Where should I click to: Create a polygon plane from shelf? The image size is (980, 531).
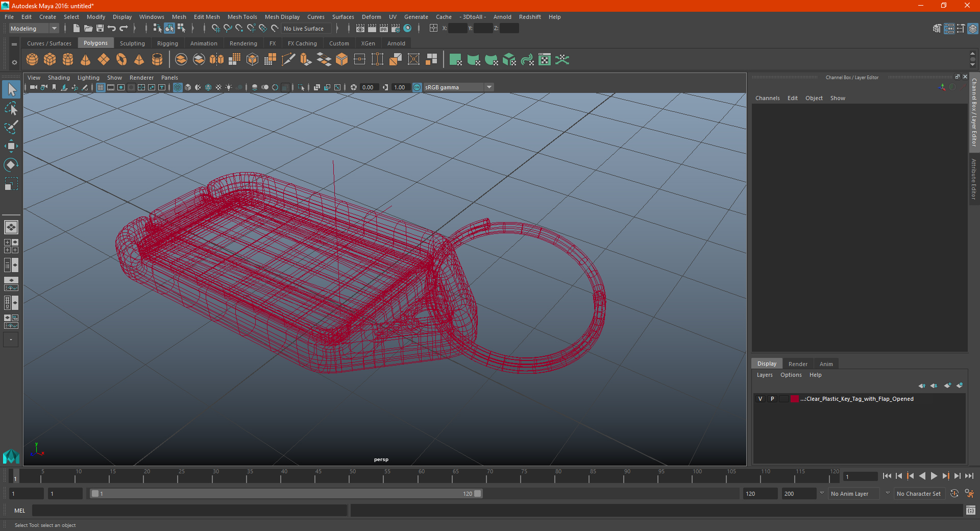[x=104, y=60]
